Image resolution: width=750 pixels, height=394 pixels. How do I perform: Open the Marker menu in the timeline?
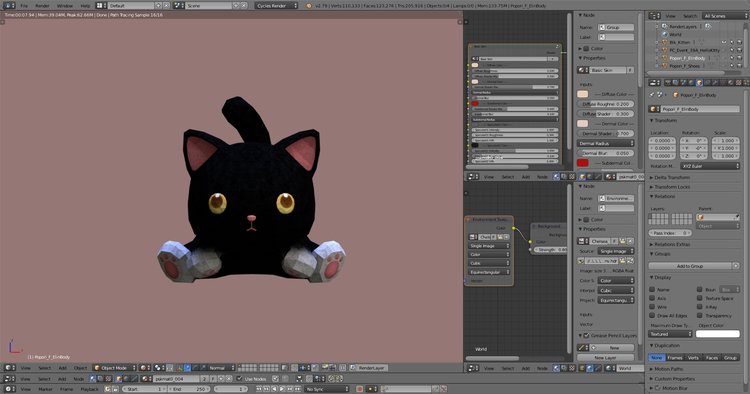click(45, 389)
